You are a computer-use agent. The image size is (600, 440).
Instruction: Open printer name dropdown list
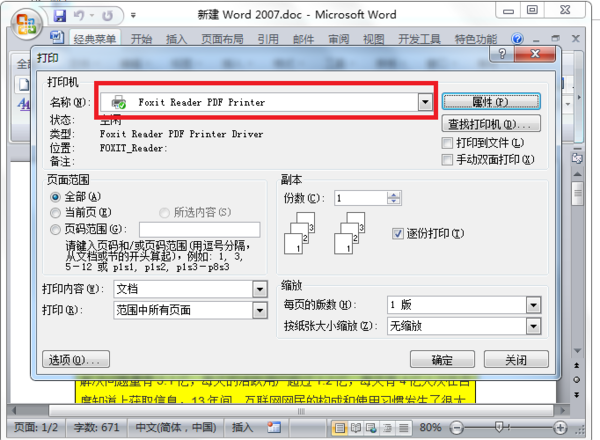point(425,102)
